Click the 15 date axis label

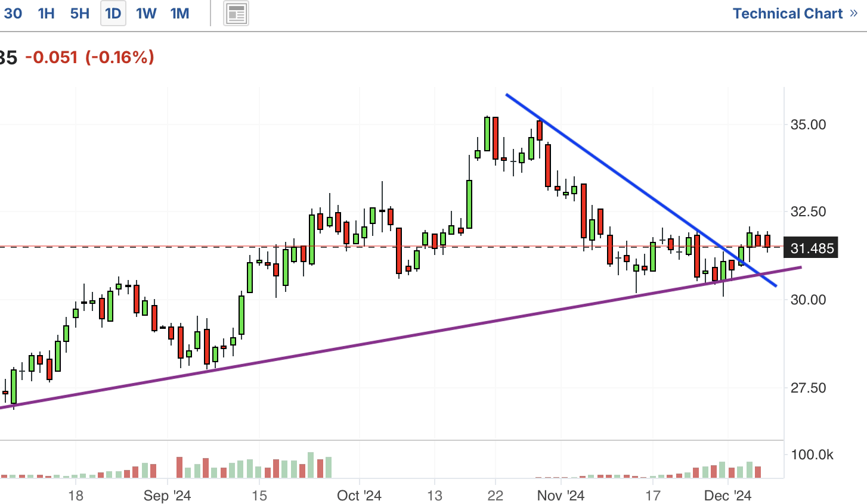click(259, 496)
